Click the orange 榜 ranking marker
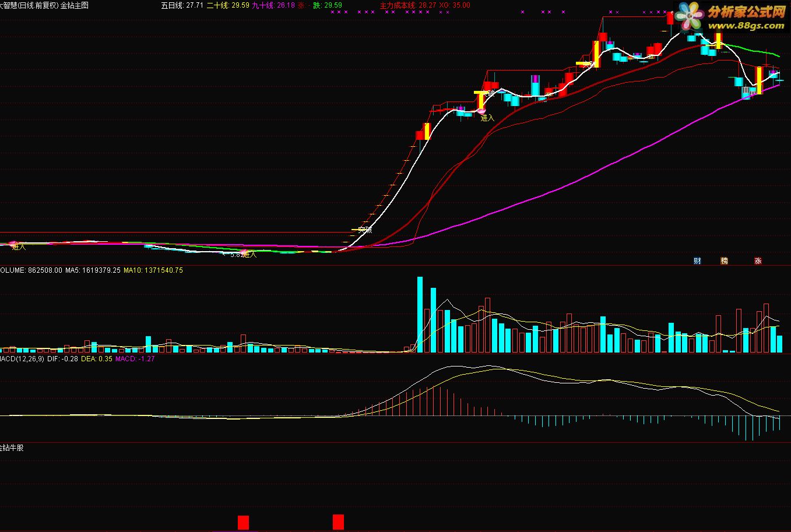Screen dimensions: 791x532 click(x=724, y=260)
